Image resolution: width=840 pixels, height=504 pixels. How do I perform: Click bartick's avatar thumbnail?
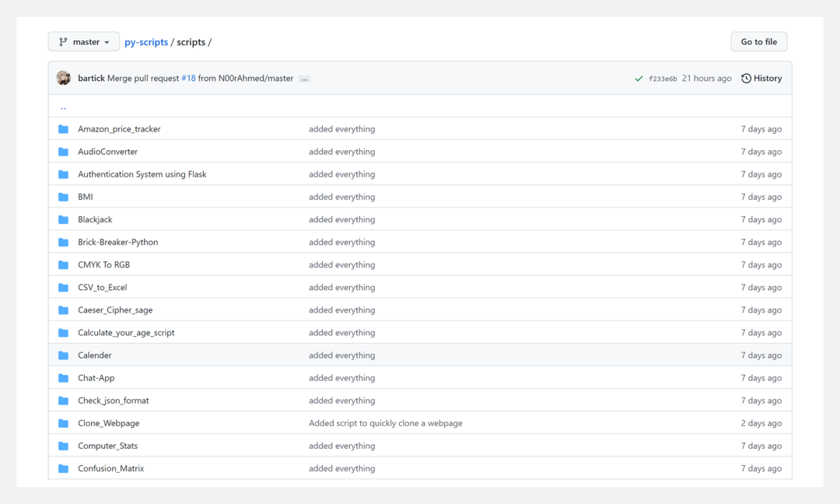tap(64, 79)
